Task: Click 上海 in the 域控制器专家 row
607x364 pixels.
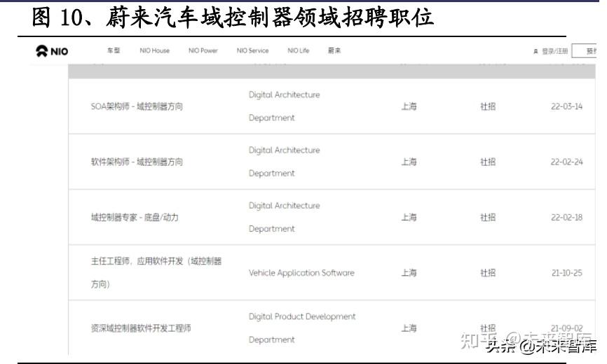Action: (x=409, y=217)
